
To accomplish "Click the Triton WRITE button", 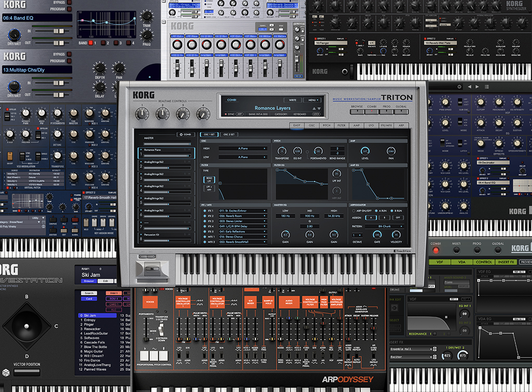I will (x=292, y=100).
